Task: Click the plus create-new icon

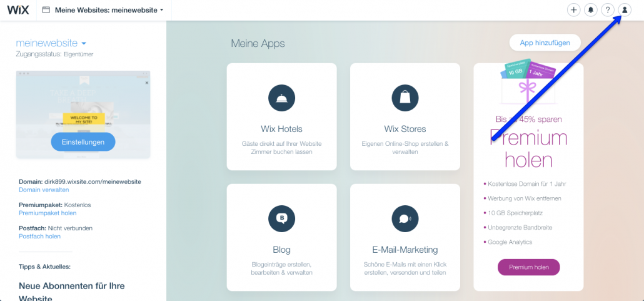Action: [x=573, y=10]
